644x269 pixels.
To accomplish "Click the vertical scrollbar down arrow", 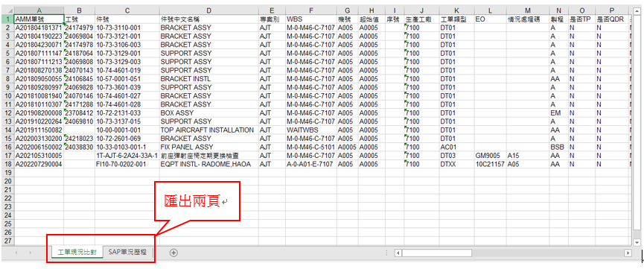I will pyautogui.click(x=637, y=243).
